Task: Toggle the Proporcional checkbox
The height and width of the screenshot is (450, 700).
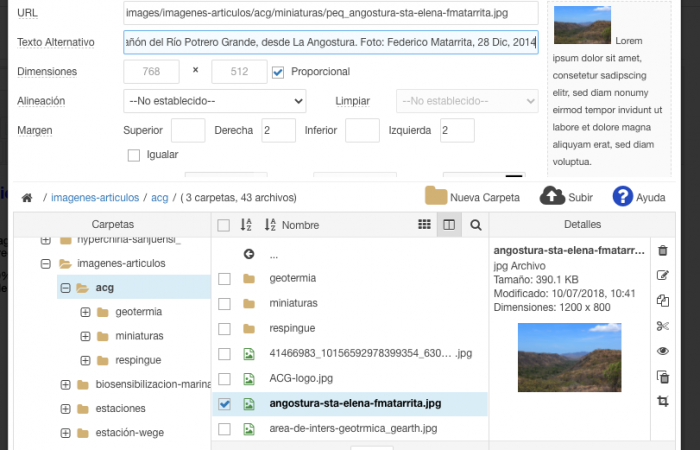Action: [278, 72]
